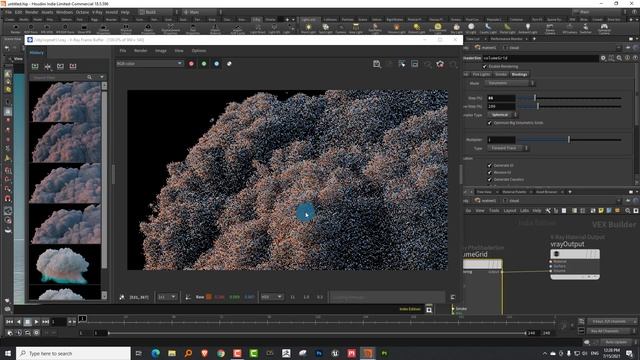Screen dimensions: 640x360
Task: Toggle the Receive GI checkbox
Action: coord(490,172)
